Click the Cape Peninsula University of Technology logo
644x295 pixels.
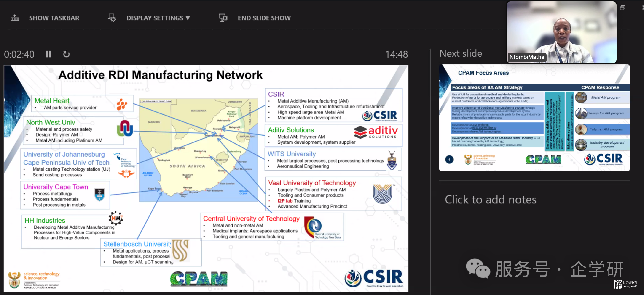coord(124,160)
